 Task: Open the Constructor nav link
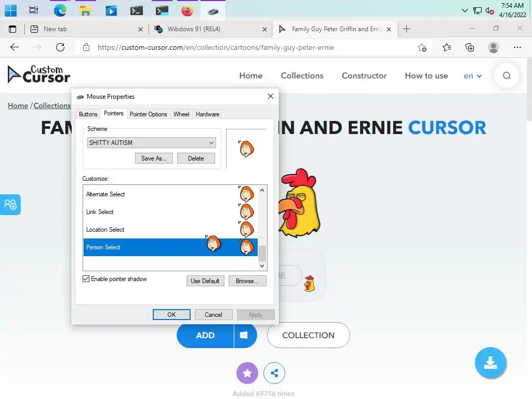[364, 76]
